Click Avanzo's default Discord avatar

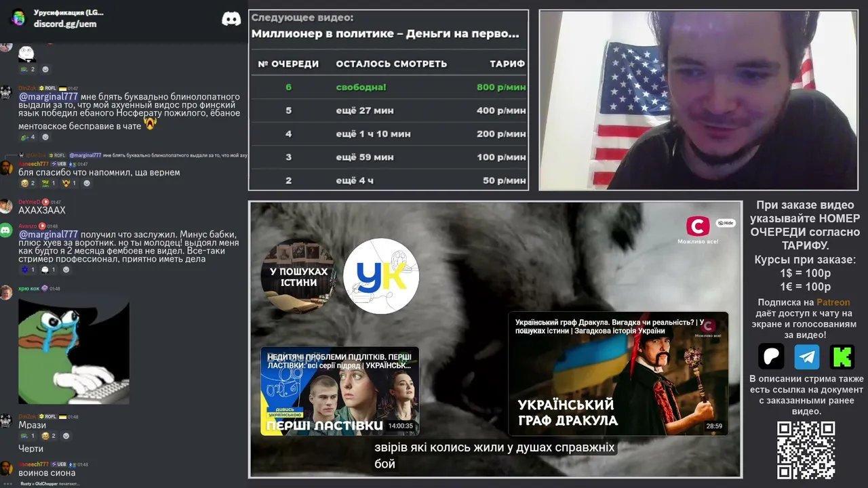(6, 230)
